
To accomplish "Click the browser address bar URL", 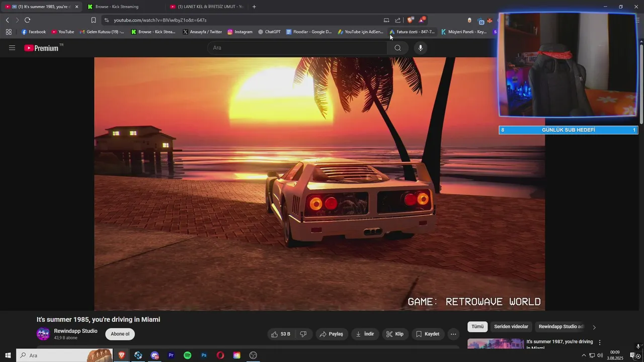I will (x=160, y=20).
